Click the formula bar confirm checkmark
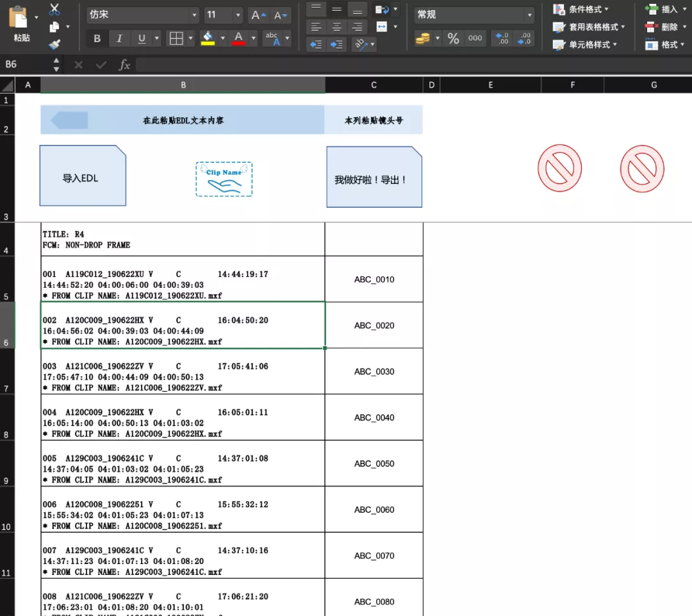 (101, 65)
